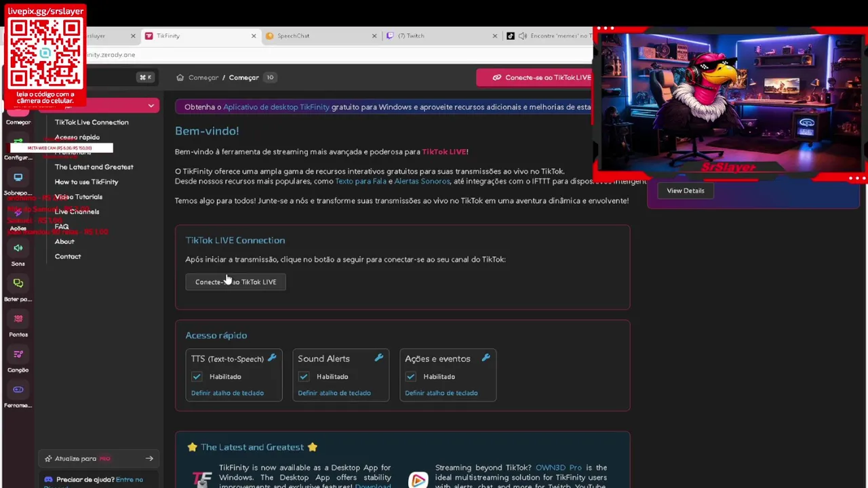The height and width of the screenshot is (488, 868).
Task: Click Definir atalho de teclado under Ações e eventos
Action: (441, 393)
